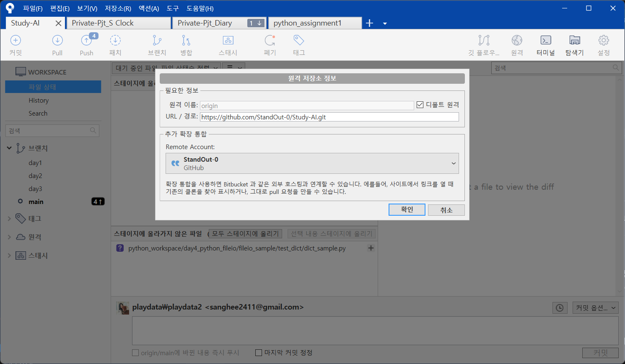This screenshot has height=364, width=625.
Task: Open the Explorer (탐색기) toolbar icon
Action: 575,45
